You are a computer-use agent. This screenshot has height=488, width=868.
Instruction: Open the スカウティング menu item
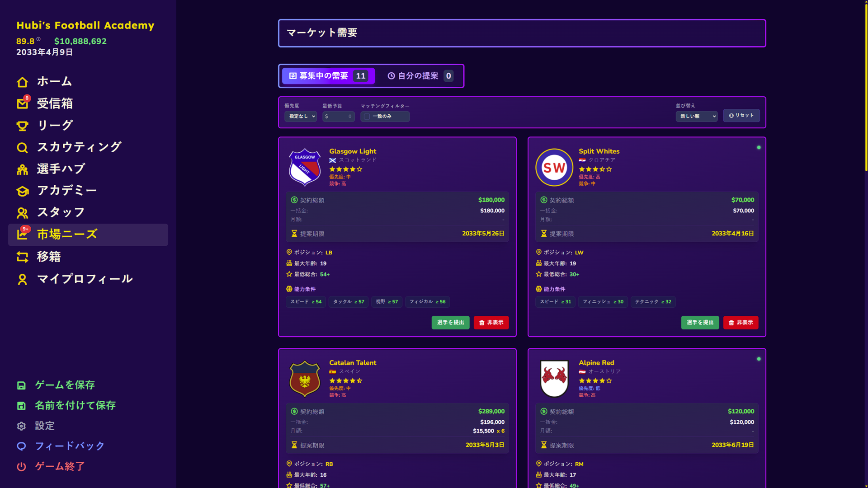click(x=88, y=147)
